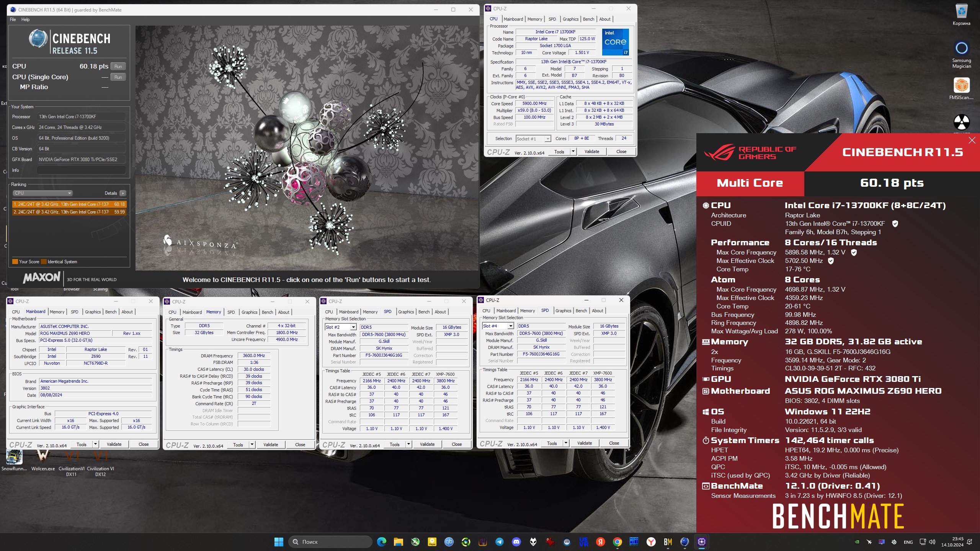Open Microsoft Edge from the taskbar
The height and width of the screenshot is (551, 980).
coord(381,542)
